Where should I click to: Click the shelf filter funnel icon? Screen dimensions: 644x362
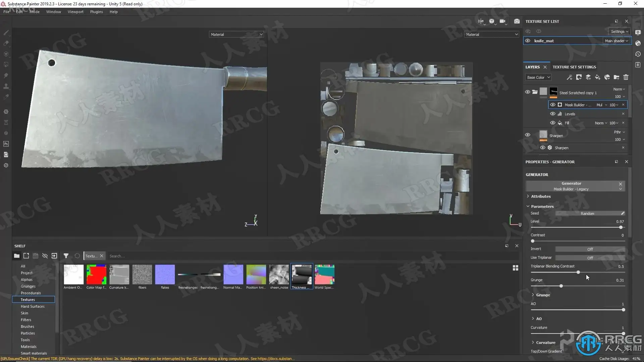66,256
